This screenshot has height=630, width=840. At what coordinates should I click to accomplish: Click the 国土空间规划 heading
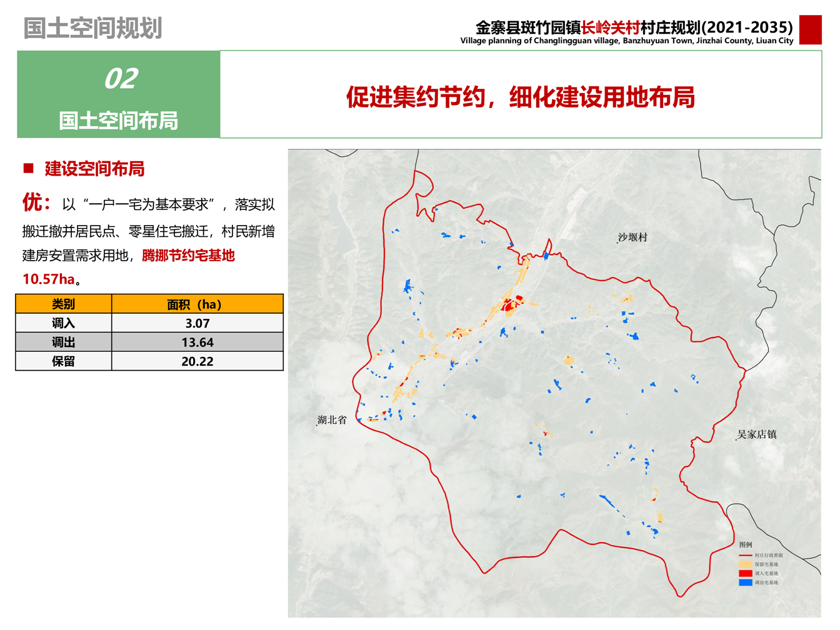[92, 28]
